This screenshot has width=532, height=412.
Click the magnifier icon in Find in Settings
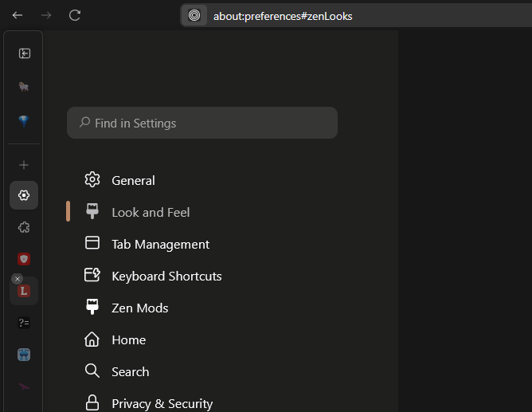coord(85,122)
